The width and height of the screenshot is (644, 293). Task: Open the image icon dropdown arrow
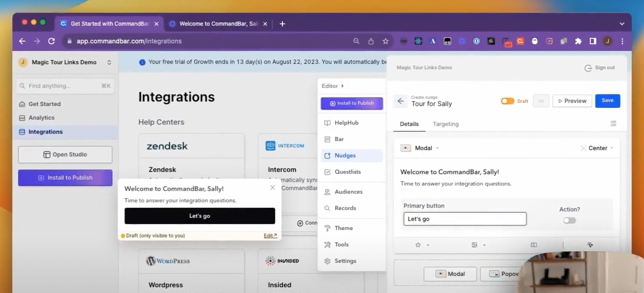tap(484, 245)
